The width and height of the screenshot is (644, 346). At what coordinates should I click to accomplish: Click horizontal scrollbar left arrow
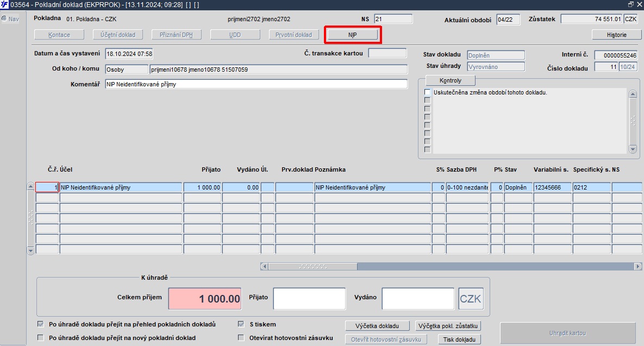(264, 266)
